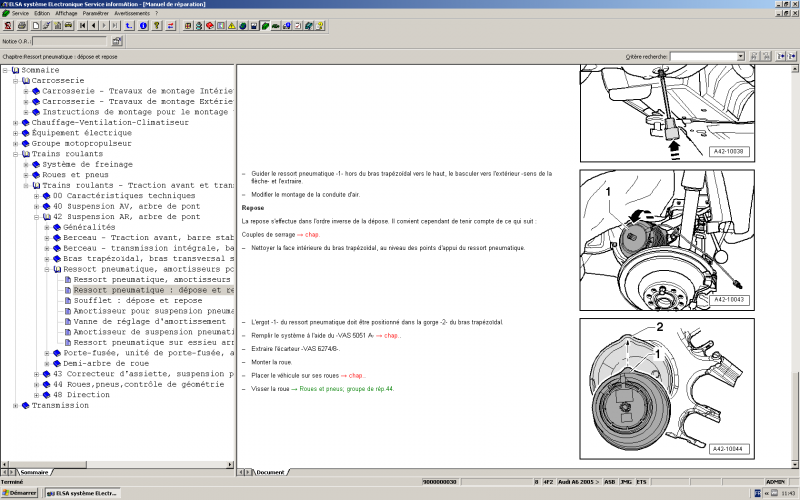Viewport: 800px width, 500px height.
Task: Click the blue 't.' toolbar icon
Action: (x=129, y=26)
